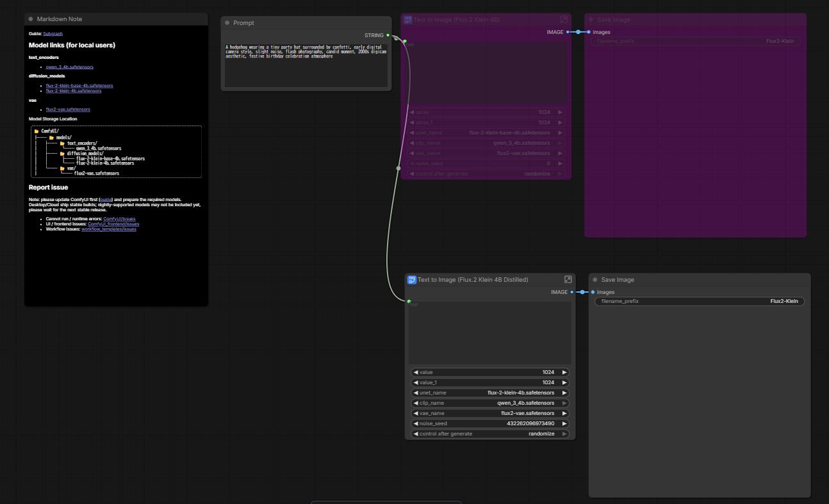
Task: Open the vae_name dropdown in the Distilled node
Action: click(490, 413)
